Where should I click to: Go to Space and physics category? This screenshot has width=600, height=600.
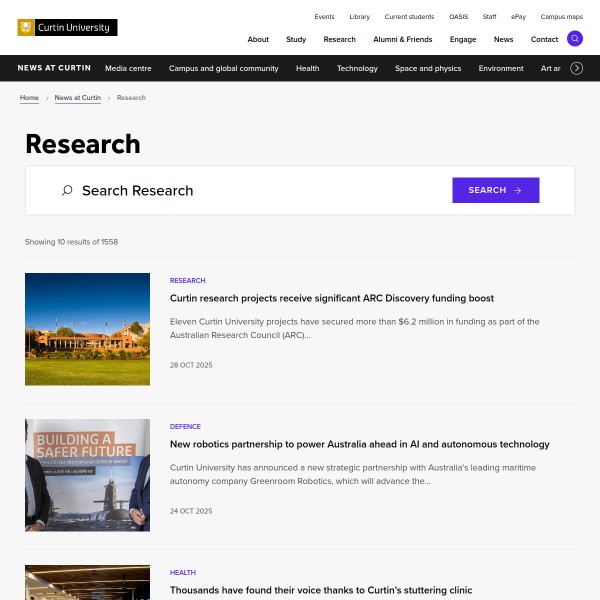[428, 68]
